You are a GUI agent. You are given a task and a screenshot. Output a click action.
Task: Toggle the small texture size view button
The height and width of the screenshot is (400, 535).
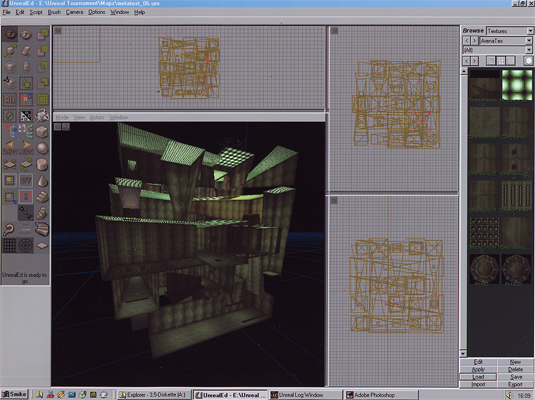pos(491,61)
